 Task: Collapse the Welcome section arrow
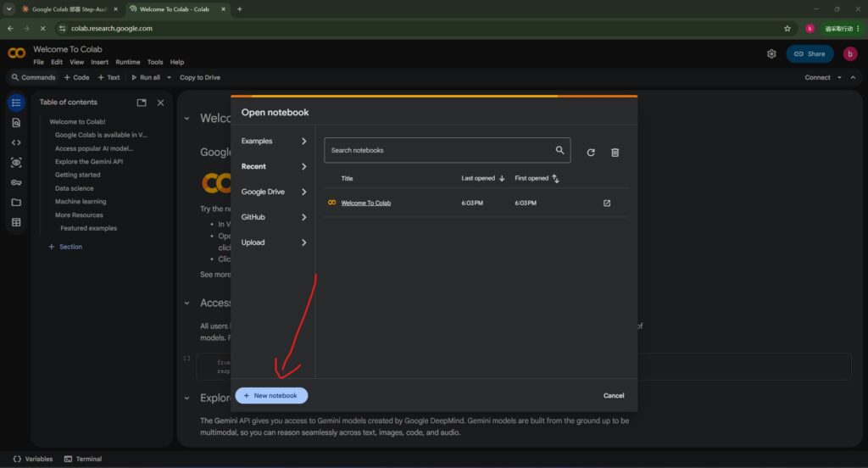[x=186, y=118]
